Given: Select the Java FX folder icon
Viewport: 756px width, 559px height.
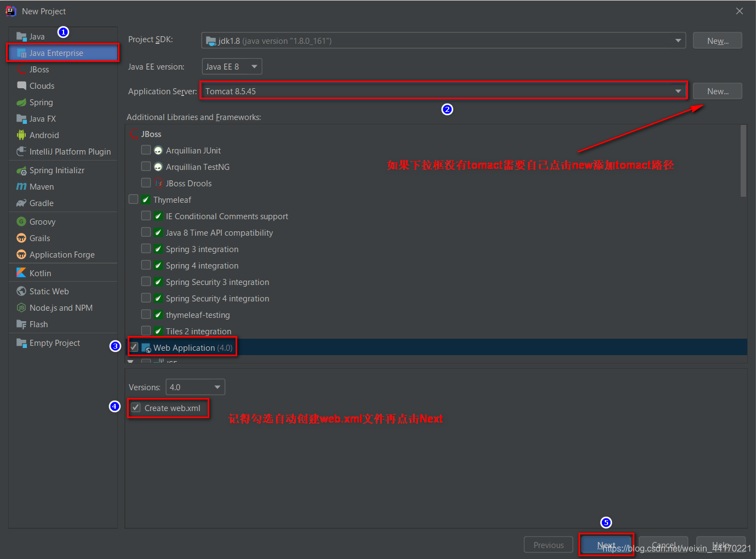Looking at the screenshot, I should [21, 119].
